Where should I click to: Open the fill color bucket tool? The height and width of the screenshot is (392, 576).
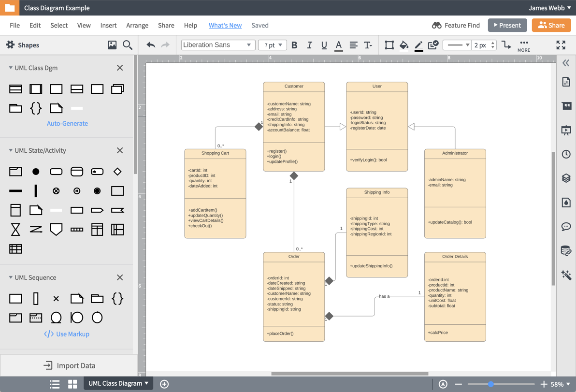point(403,45)
